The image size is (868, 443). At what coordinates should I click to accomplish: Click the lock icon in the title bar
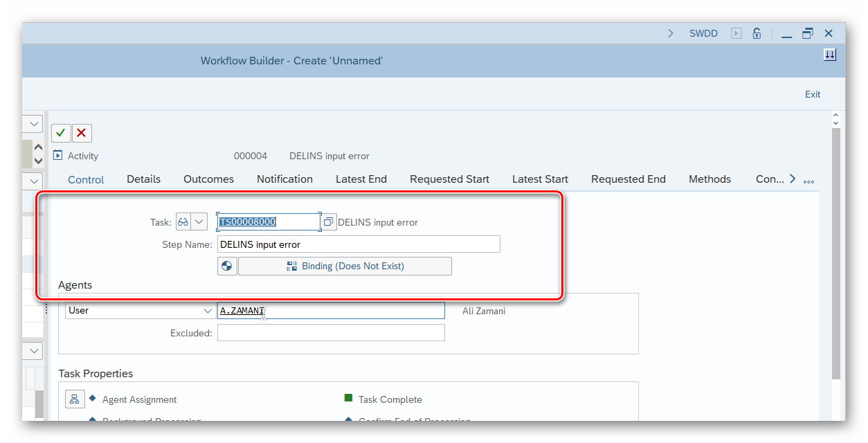click(x=757, y=33)
